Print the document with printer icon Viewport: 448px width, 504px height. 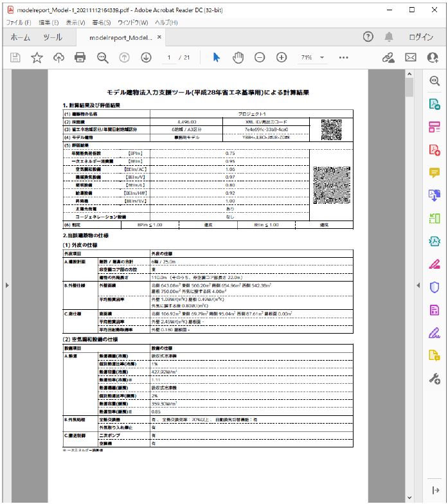pyautogui.click(x=80, y=58)
